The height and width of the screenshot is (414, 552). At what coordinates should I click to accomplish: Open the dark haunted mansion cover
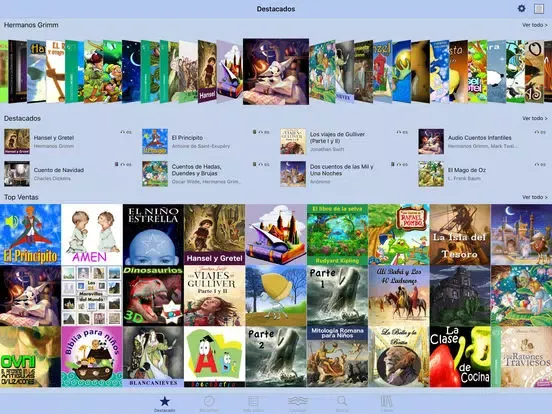click(x=460, y=296)
